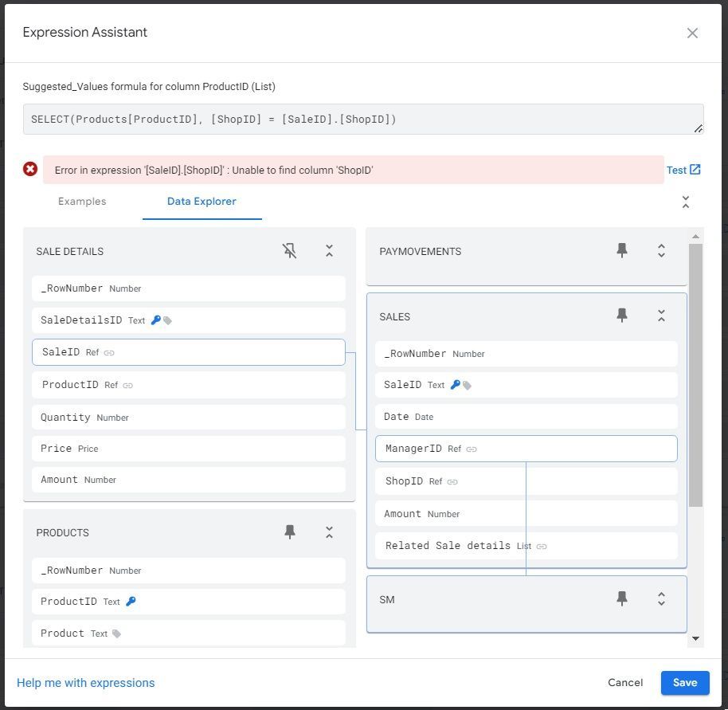This screenshot has width=728, height=710.
Task: Expand the SM table
Action: (661, 599)
